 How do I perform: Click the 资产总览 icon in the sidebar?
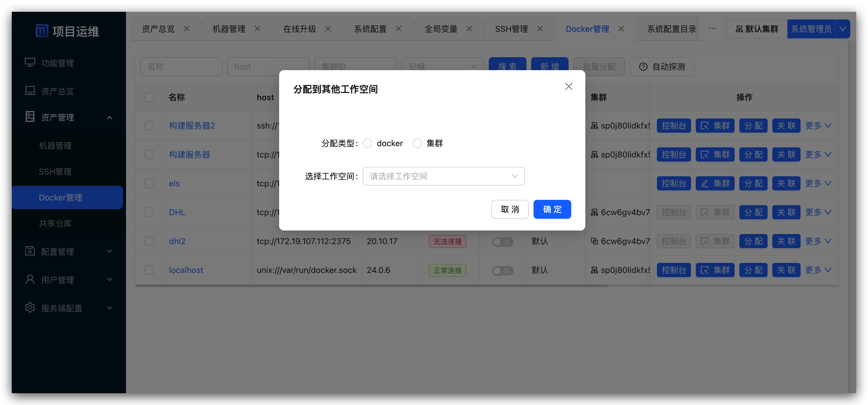(30, 90)
